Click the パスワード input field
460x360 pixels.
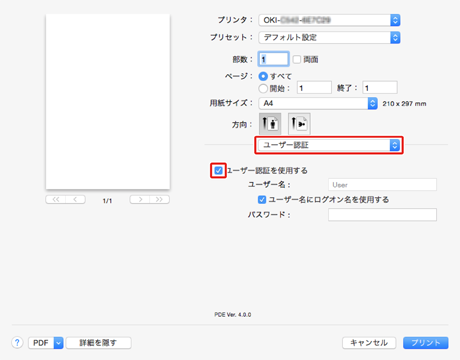[382, 215]
